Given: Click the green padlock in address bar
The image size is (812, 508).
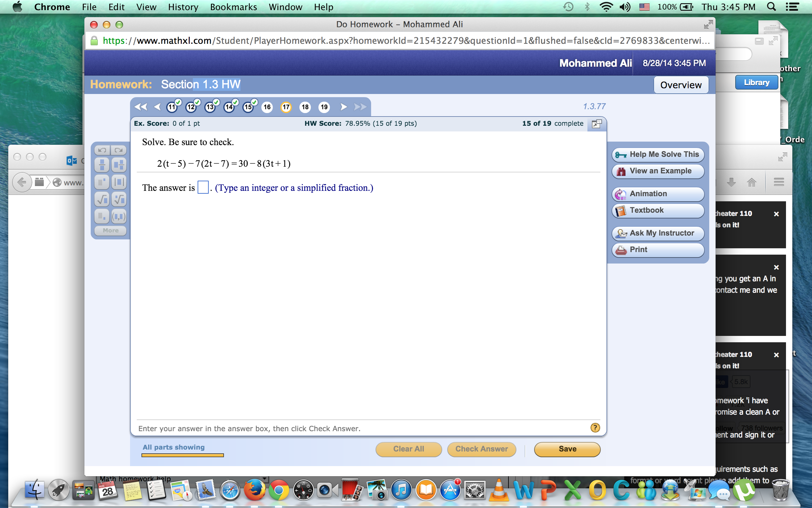Looking at the screenshot, I should (94, 41).
